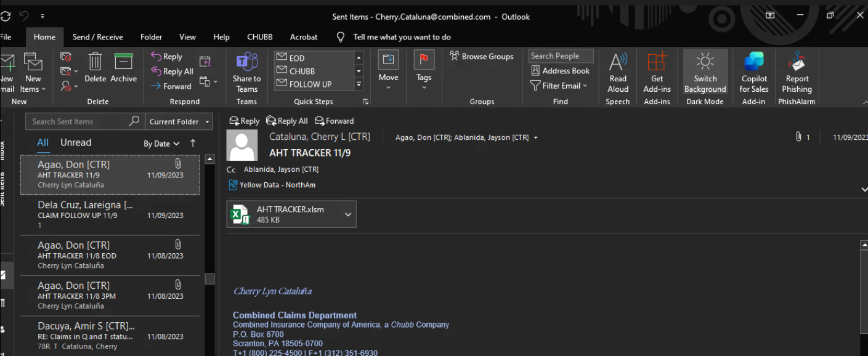Open the Send / Receive tab
Viewport: 868px width, 356px height.
[x=98, y=37]
